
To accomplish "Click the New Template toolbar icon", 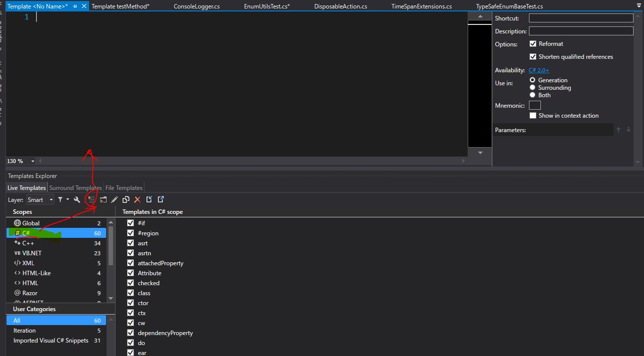I will [91, 199].
